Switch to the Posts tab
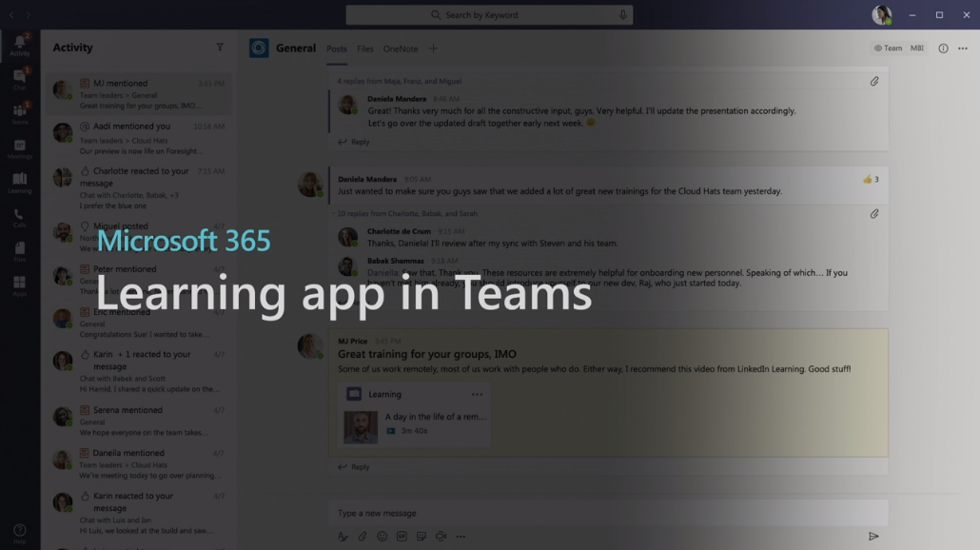This screenshot has height=550, width=980. (x=336, y=49)
